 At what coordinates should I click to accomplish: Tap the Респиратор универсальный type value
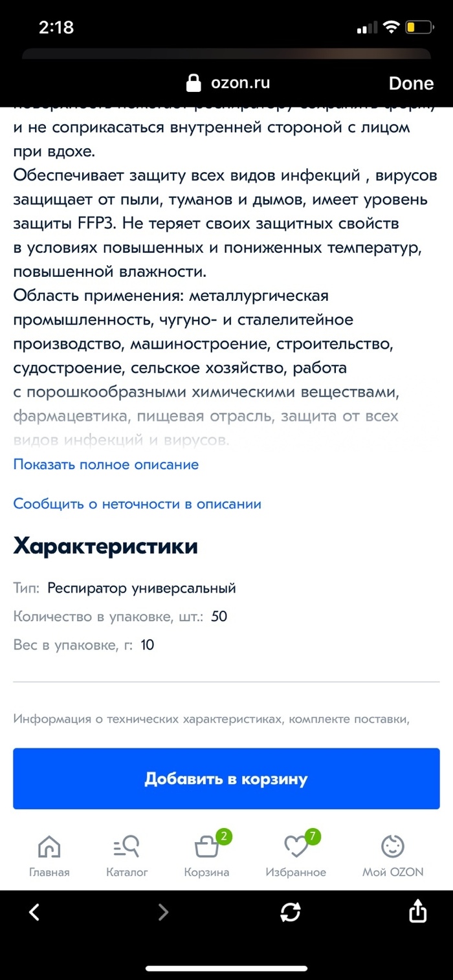point(142,589)
